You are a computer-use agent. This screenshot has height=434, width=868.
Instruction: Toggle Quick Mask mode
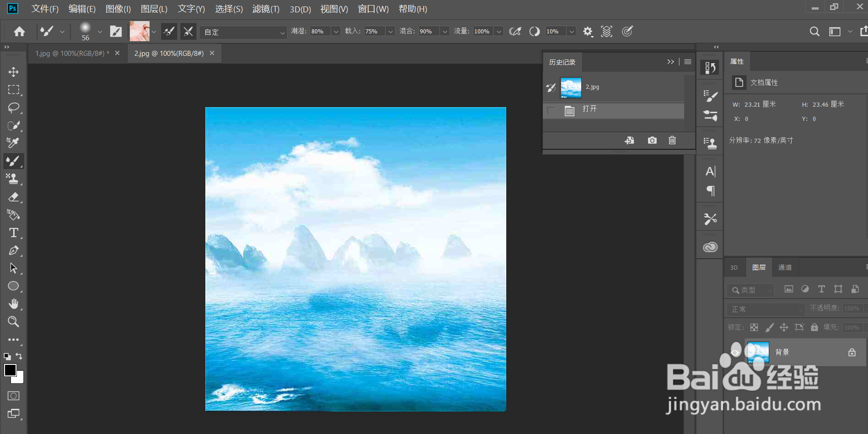coord(13,396)
